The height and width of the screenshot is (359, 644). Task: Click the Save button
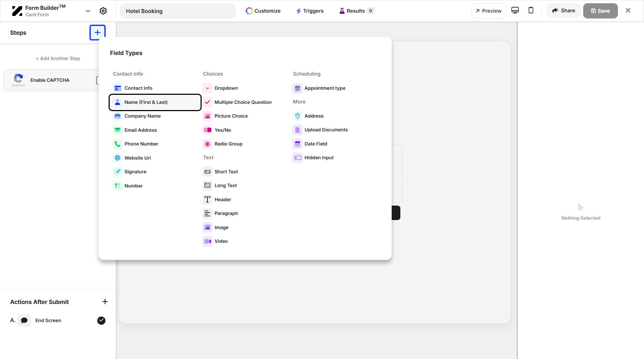tap(601, 11)
